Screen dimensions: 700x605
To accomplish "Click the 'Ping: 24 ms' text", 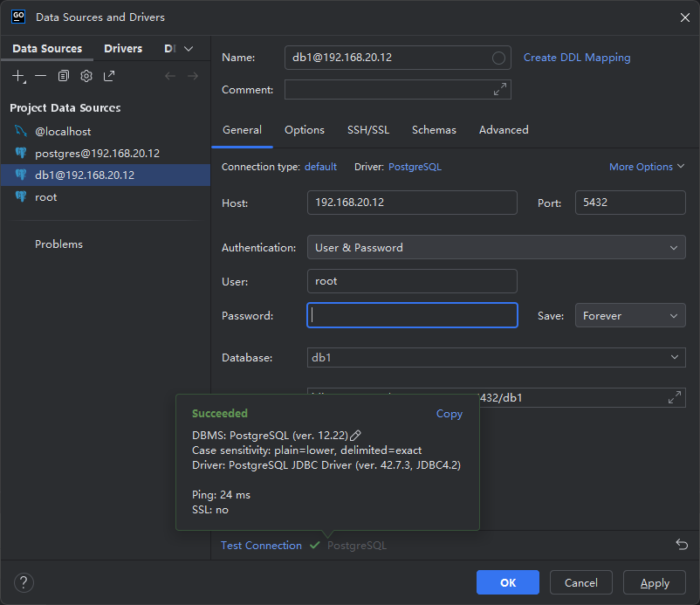I will coord(221,495).
